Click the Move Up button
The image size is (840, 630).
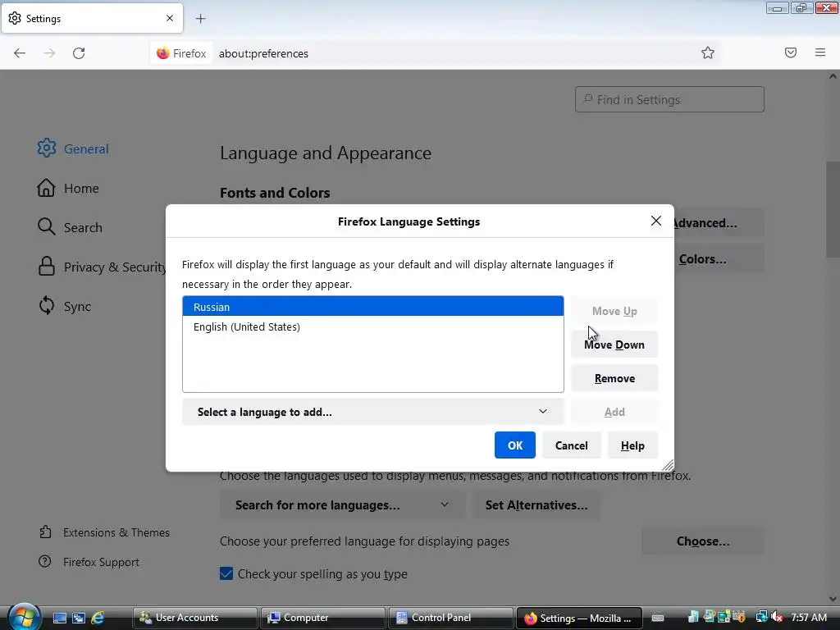click(x=614, y=311)
